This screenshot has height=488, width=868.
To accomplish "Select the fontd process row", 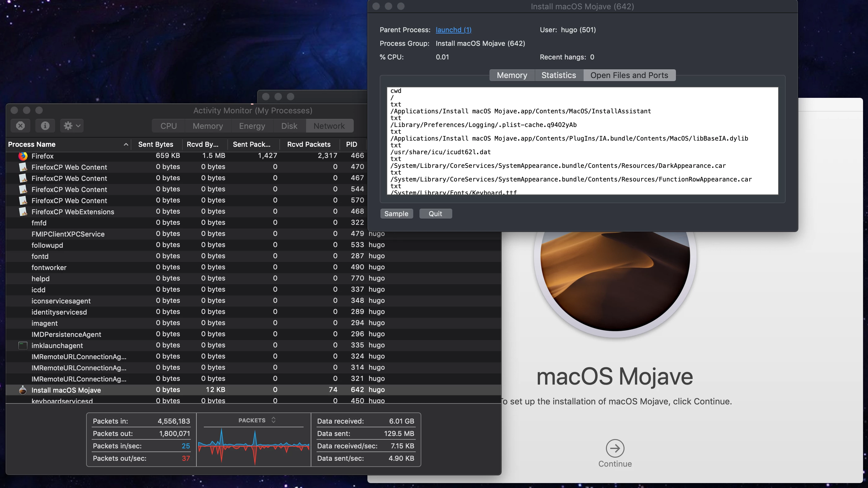I will tap(253, 256).
